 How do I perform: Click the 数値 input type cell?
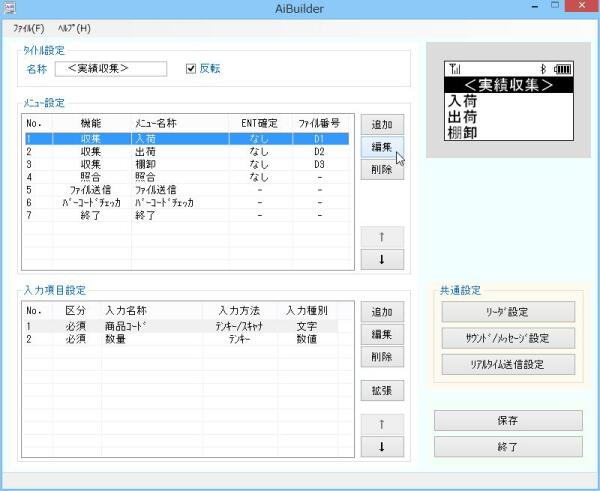pos(307,339)
